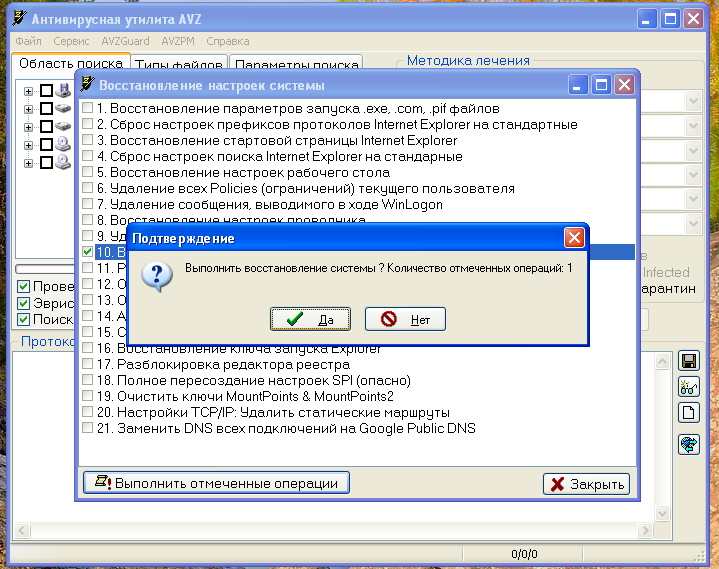Confirm with the Да button

(x=310, y=319)
